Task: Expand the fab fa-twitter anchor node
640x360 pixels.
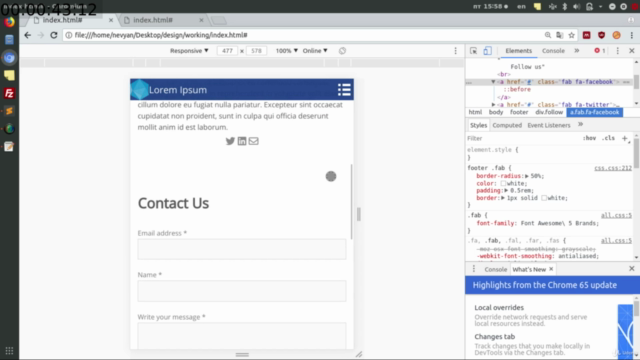Action: click(x=493, y=105)
